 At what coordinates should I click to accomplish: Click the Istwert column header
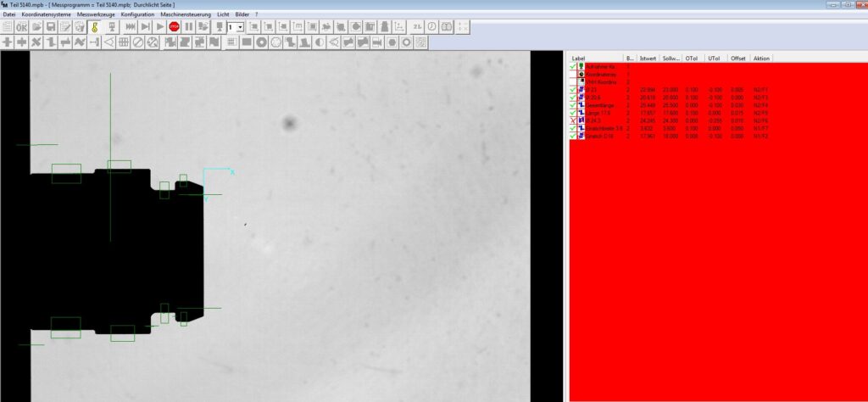tap(648, 59)
